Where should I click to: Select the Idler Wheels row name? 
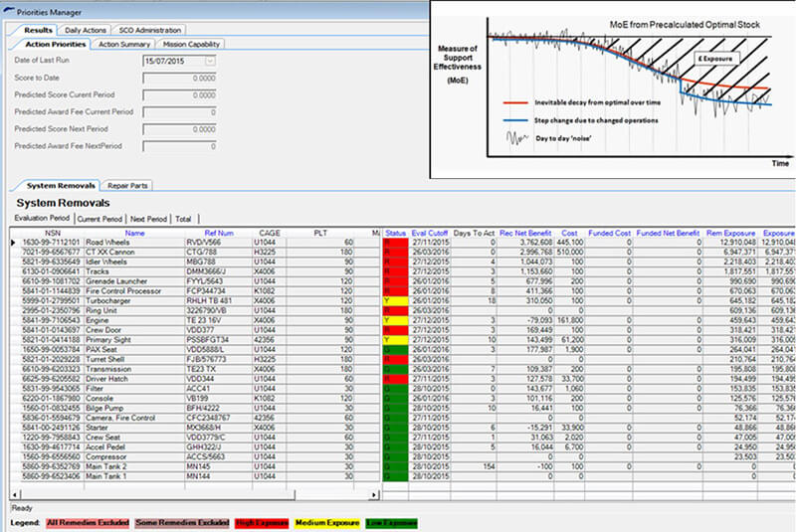click(106, 262)
